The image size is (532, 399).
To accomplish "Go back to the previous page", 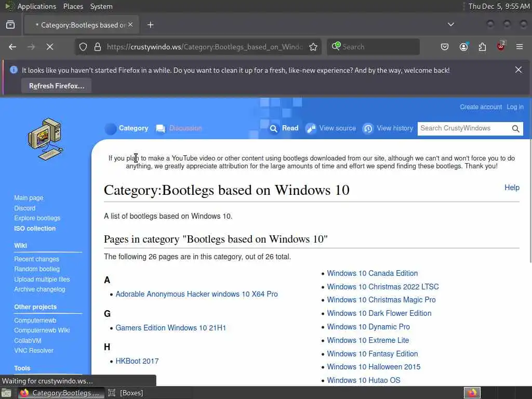I will coord(12,47).
